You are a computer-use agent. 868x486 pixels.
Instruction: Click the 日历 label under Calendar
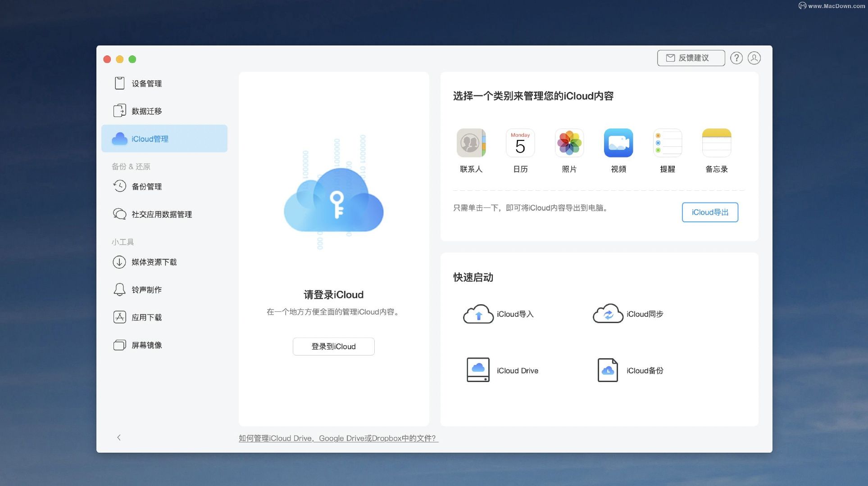(520, 169)
